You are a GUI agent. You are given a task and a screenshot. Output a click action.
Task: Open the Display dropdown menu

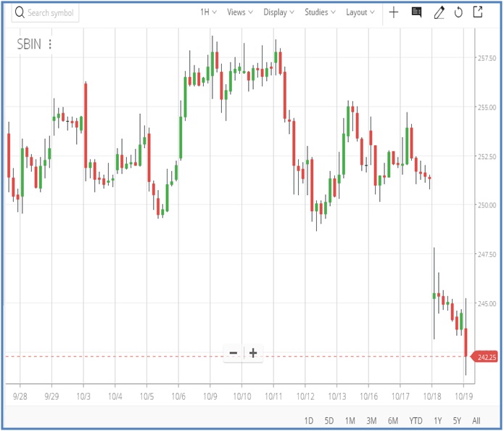(278, 12)
